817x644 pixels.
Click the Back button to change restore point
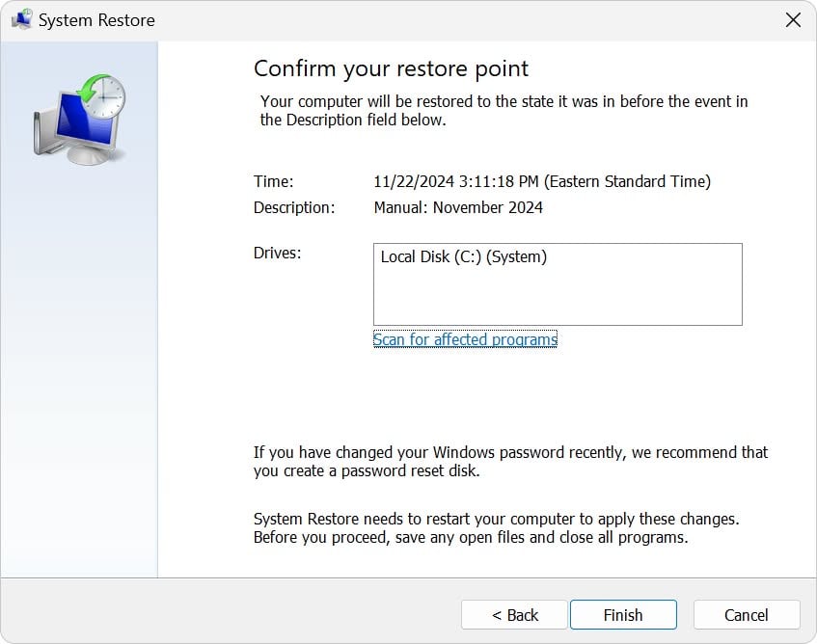pos(513,614)
